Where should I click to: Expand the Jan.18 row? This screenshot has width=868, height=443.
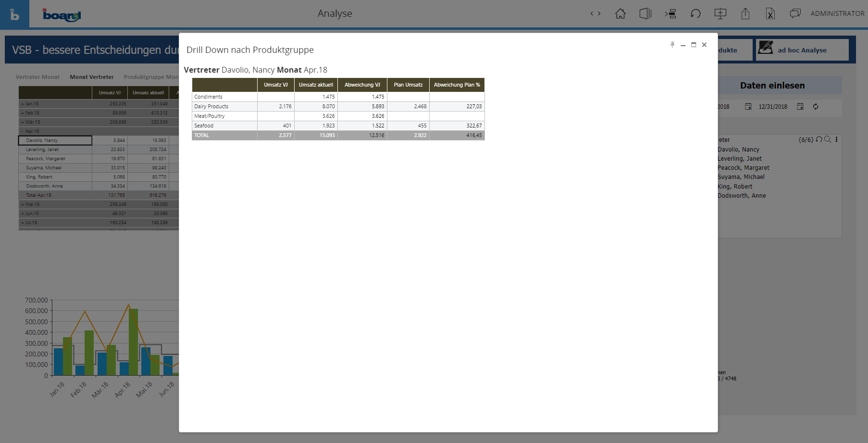coord(22,104)
